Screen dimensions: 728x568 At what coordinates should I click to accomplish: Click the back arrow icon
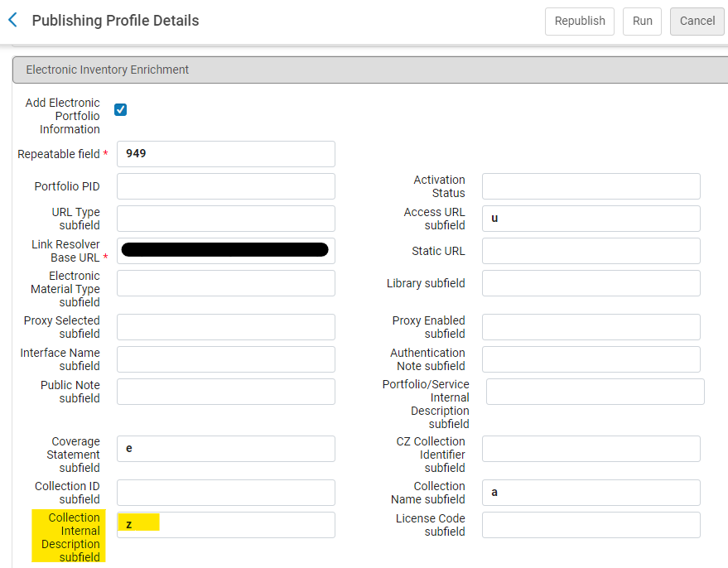pyautogui.click(x=12, y=20)
